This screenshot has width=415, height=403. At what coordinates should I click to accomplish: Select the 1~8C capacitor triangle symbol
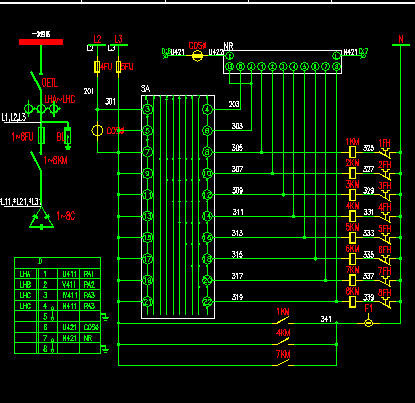point(42,219)
